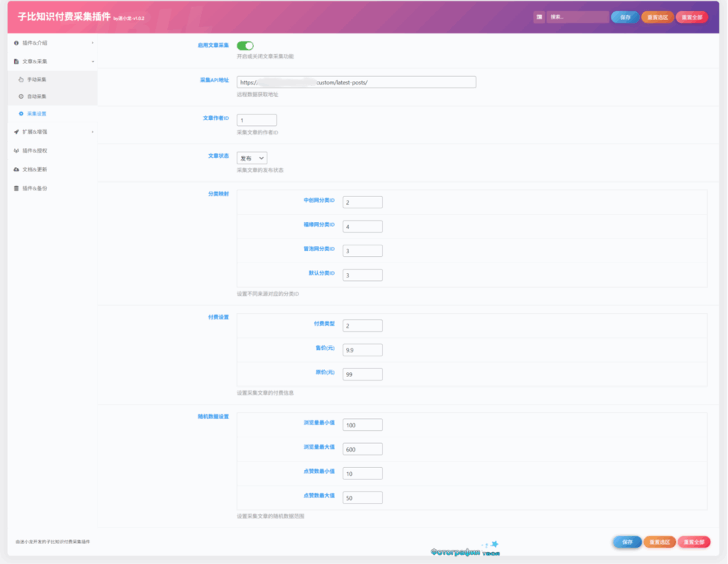
Task: Click the clock icon for 自动采集
Action: point(21,97)
